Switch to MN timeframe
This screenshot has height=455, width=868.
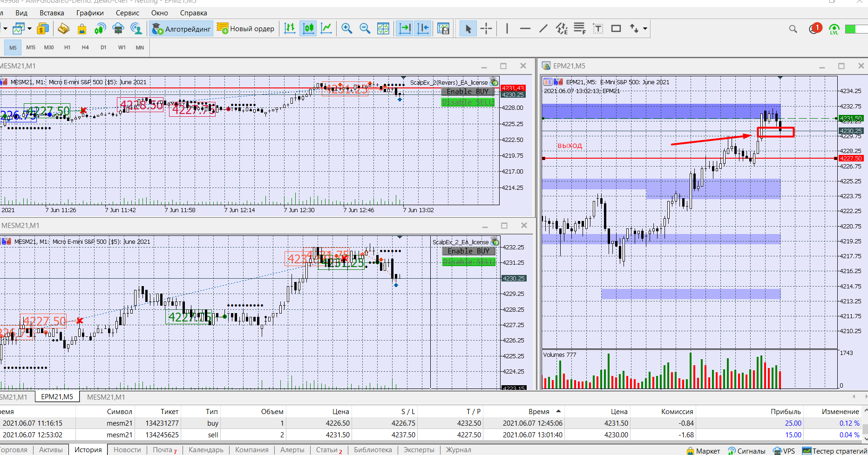pyautogui.click(x=140, y=47)
